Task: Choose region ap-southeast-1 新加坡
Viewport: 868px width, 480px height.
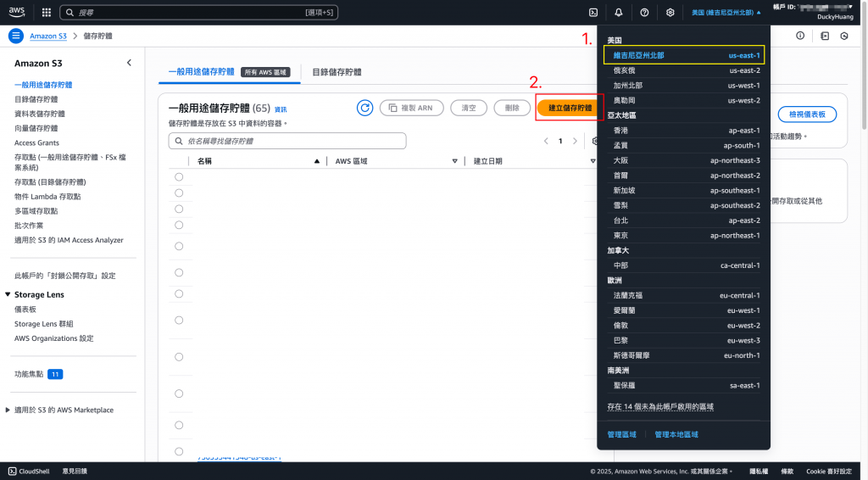Action: [684, 191]
